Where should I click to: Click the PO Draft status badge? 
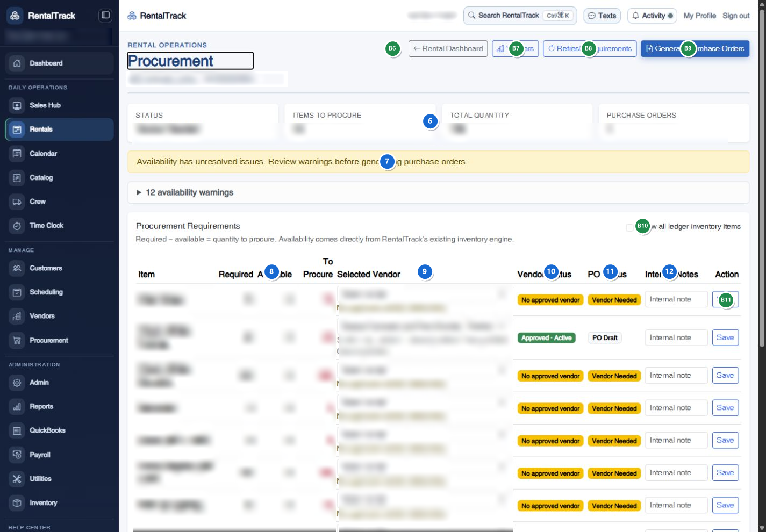(x=605, y=338)
